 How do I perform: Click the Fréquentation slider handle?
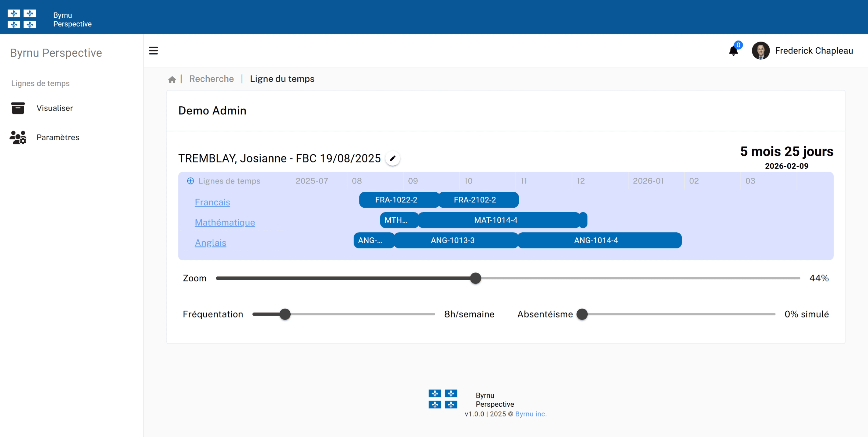[285, 314]
